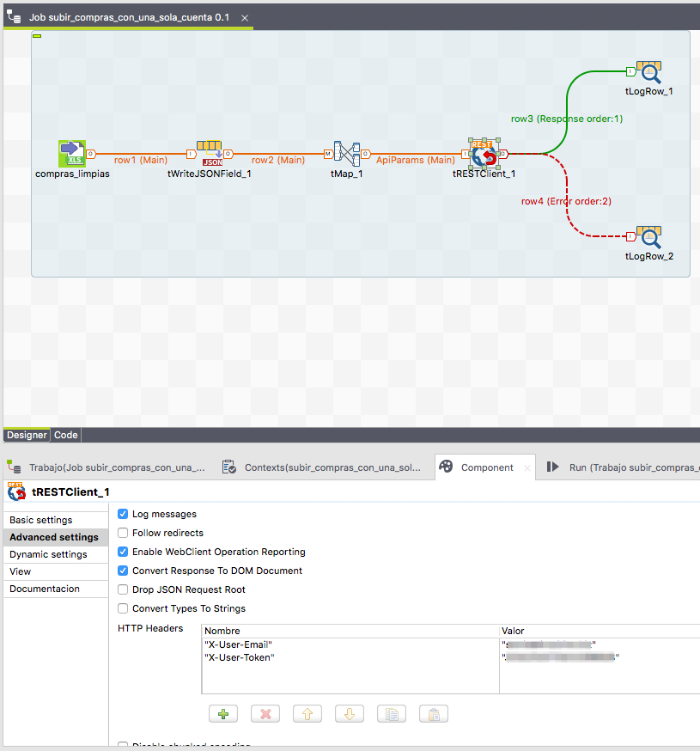700x751 pixels.
Task: Click the Component tab palette icon
Action: [x=446, y=467]
